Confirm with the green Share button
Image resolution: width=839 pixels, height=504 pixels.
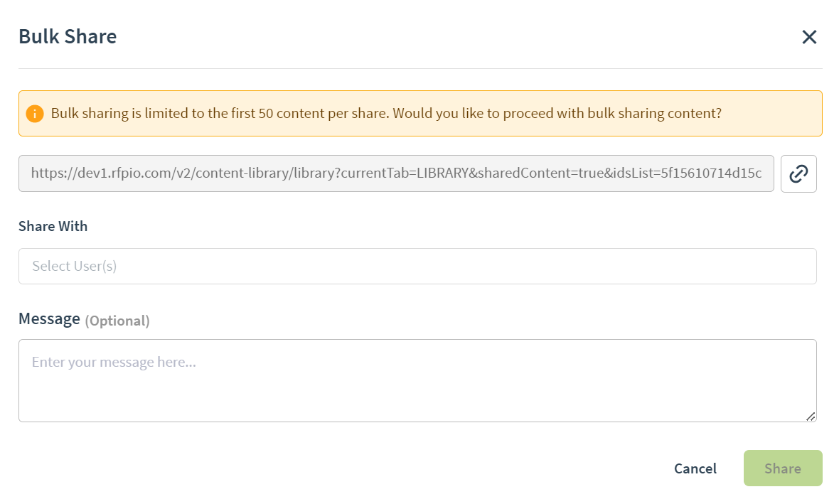tap(783, 468)
